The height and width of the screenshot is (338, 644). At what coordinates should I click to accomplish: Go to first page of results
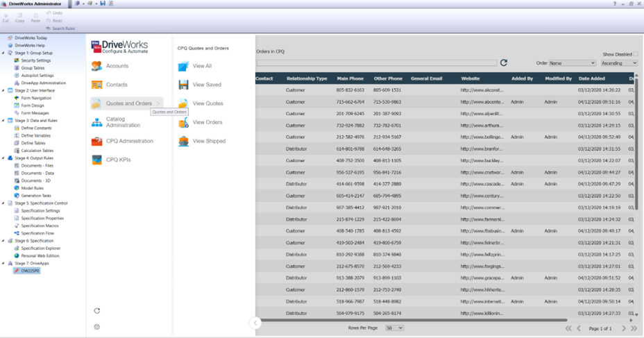(x=568, y=328)
